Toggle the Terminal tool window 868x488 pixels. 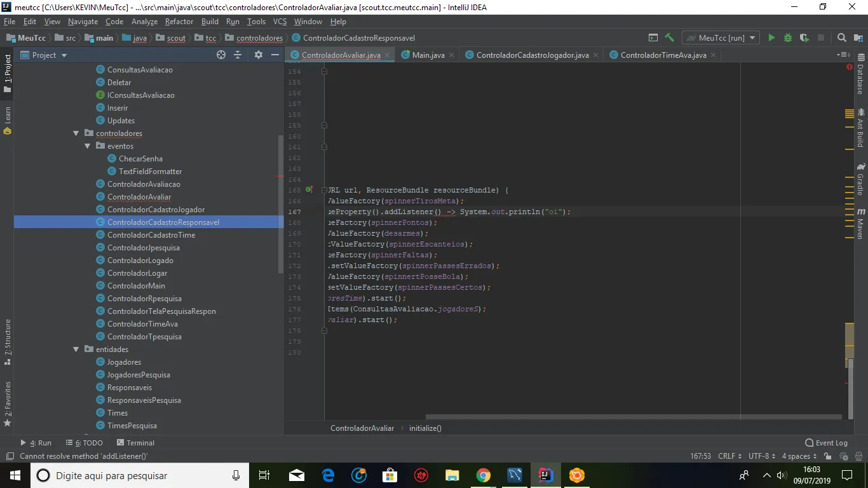tap(135, 443)
